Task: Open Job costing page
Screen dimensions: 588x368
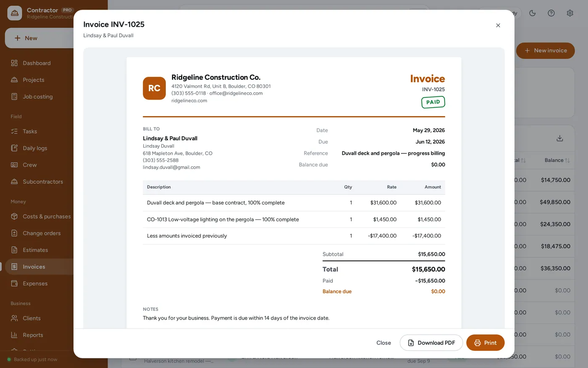Action: 37,97
